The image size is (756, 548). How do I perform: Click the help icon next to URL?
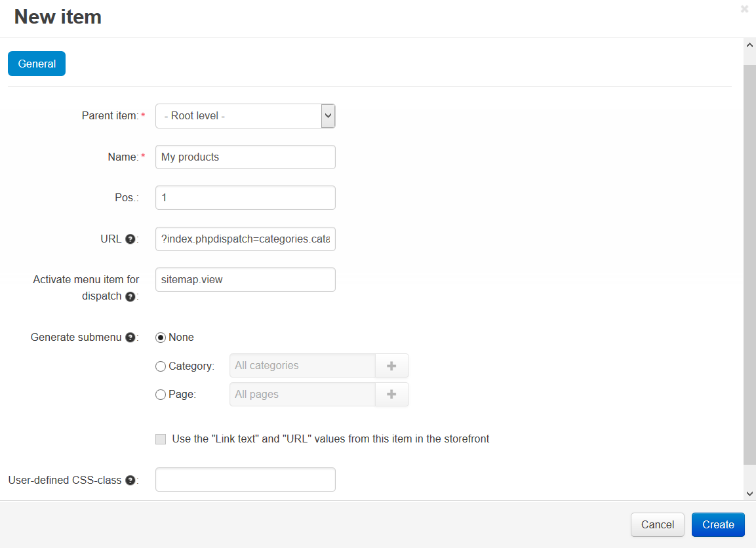(130, 239)
